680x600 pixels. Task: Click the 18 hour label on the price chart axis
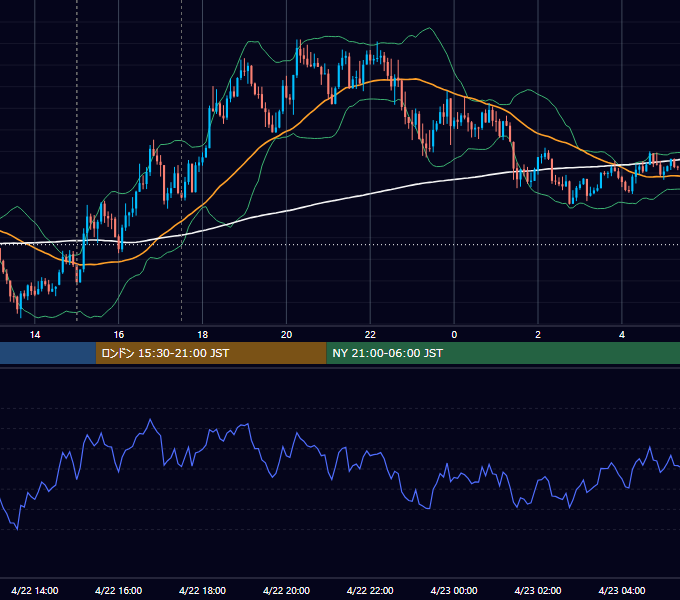pos(203,335)
